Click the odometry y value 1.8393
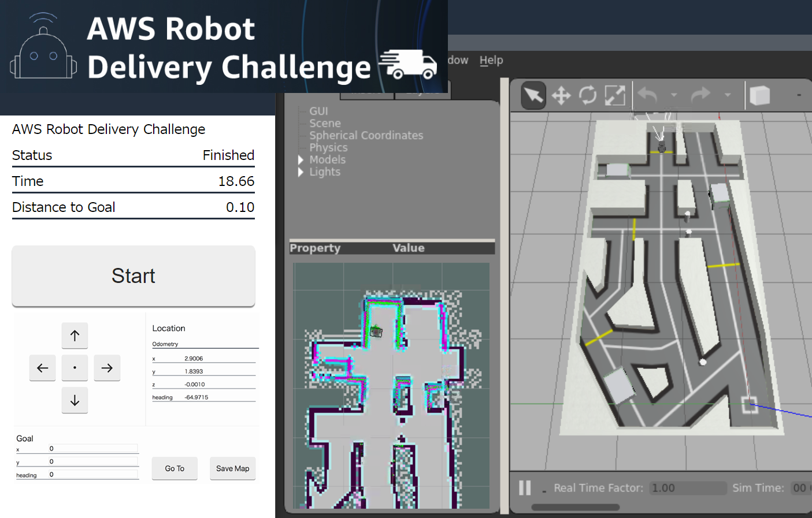Viewport: 812px width, 518px height. pyautogui.click(x=194, y=371)
